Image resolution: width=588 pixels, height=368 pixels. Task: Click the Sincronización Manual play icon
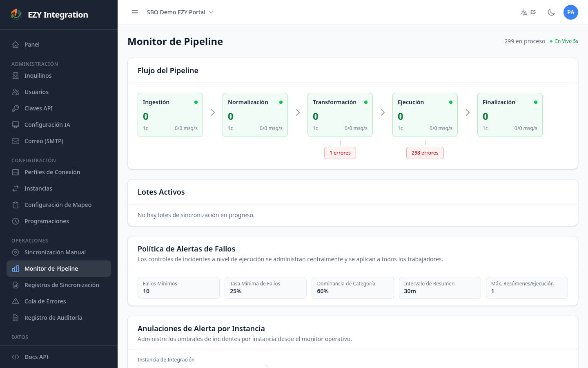click(x=16, y=252)
